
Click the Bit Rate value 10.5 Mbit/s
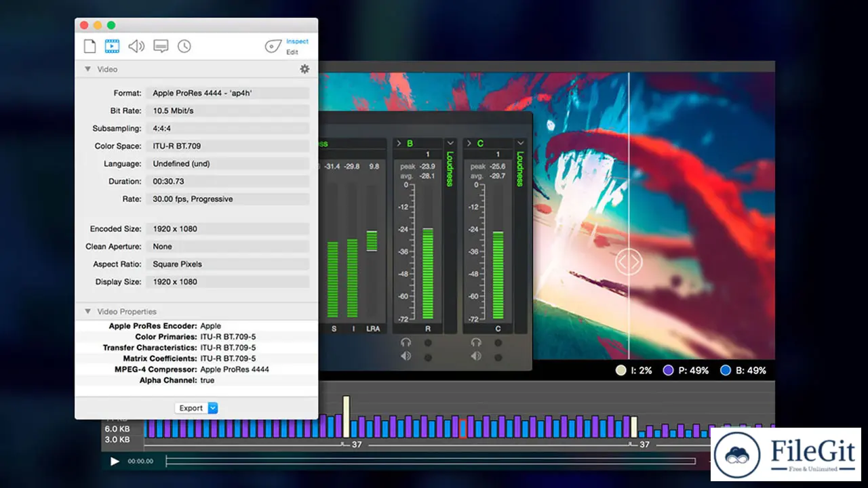pos(229,110)
